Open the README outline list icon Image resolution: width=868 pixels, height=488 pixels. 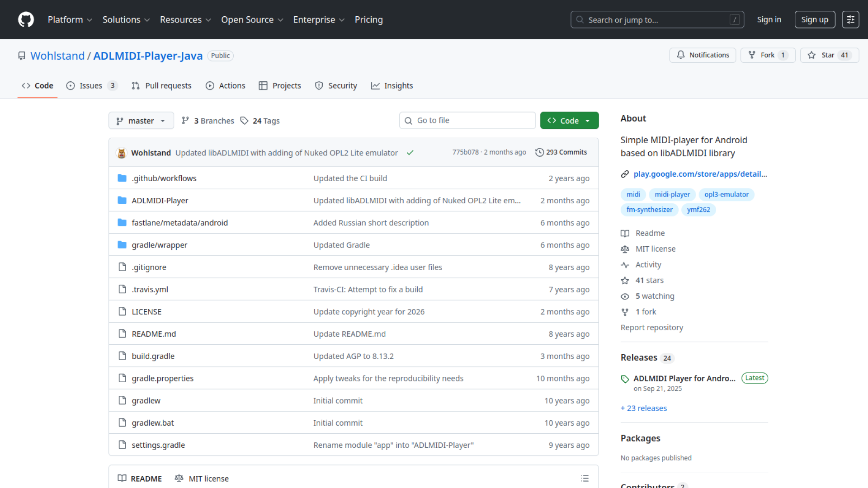click(x=585, y=479)
